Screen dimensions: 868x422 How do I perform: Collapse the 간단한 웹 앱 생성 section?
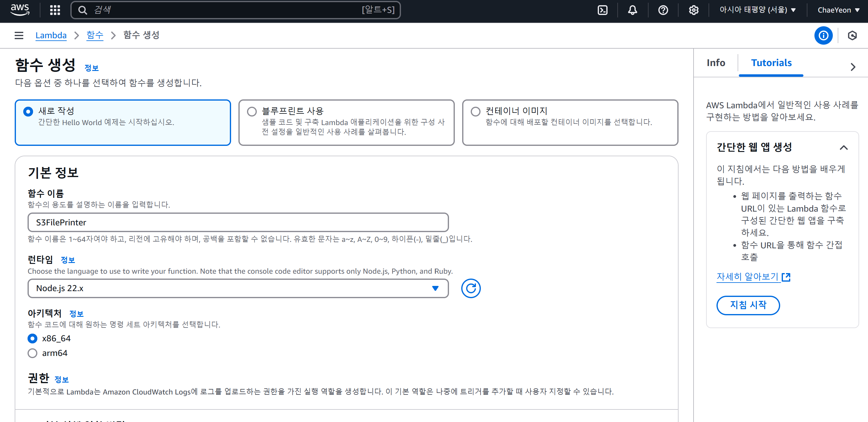(x=844, y=147)
